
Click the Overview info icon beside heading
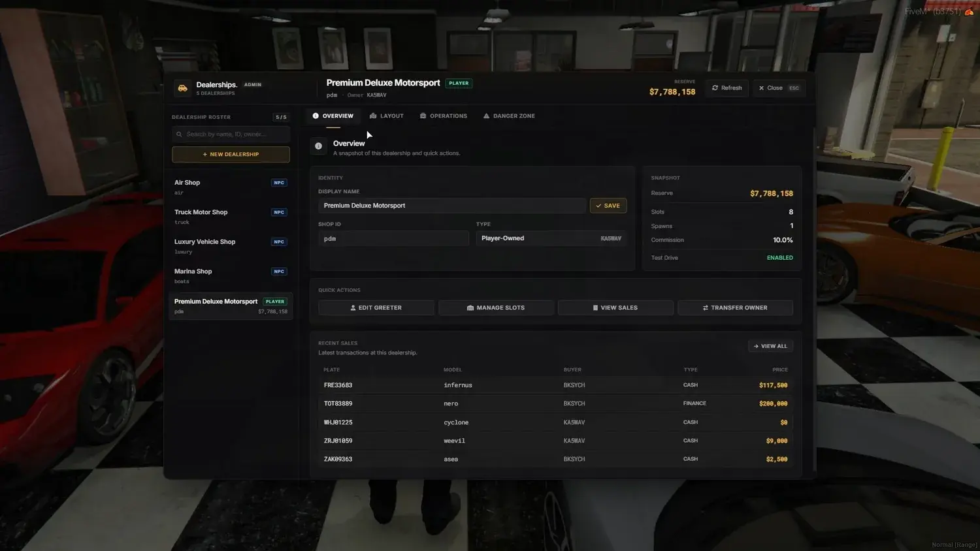pos(318,146)
